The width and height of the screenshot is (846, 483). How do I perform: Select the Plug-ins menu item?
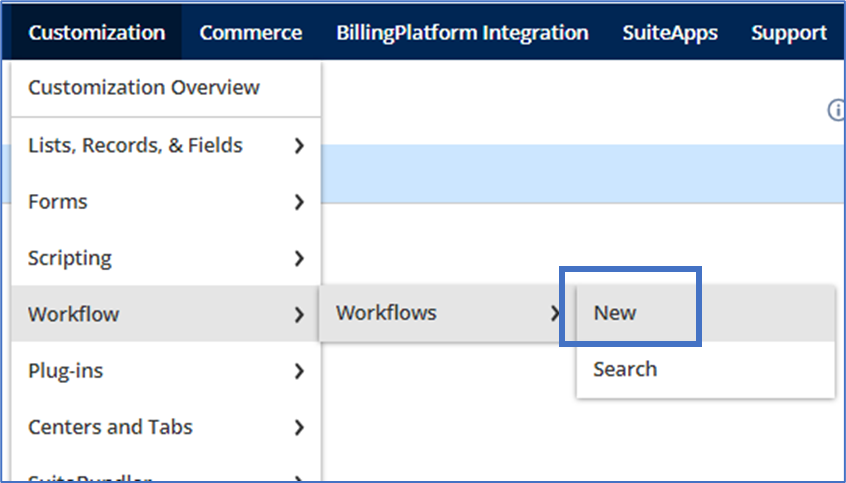coord(166,370)
